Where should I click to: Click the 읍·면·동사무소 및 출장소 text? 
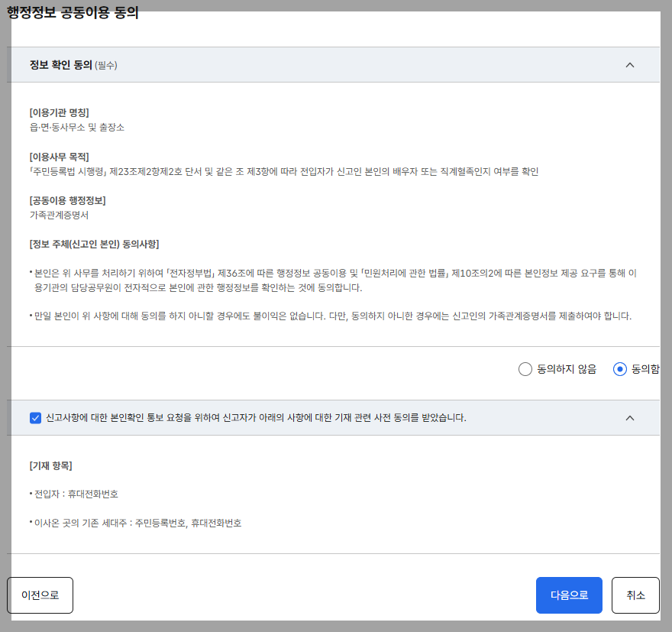(76, 128)
